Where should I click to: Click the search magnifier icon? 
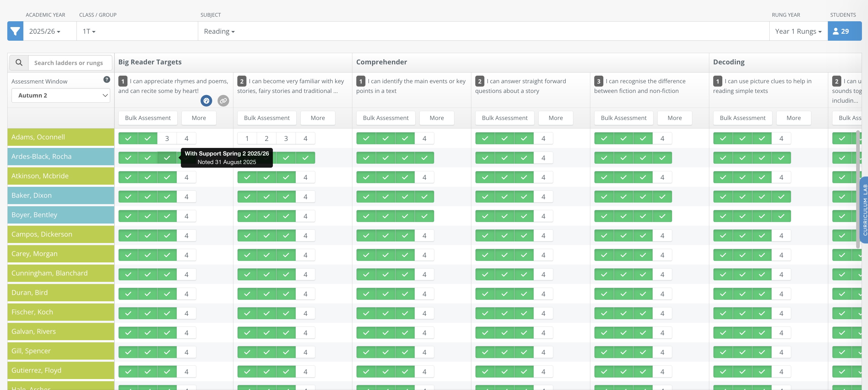pos(19,63)
